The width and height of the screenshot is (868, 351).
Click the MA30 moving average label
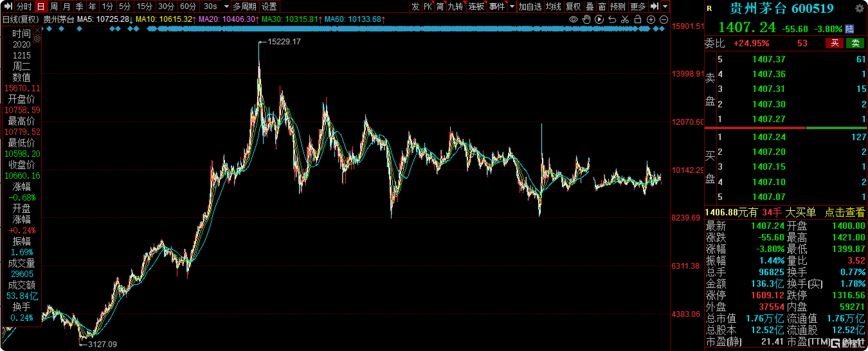[x=292, y=19]
